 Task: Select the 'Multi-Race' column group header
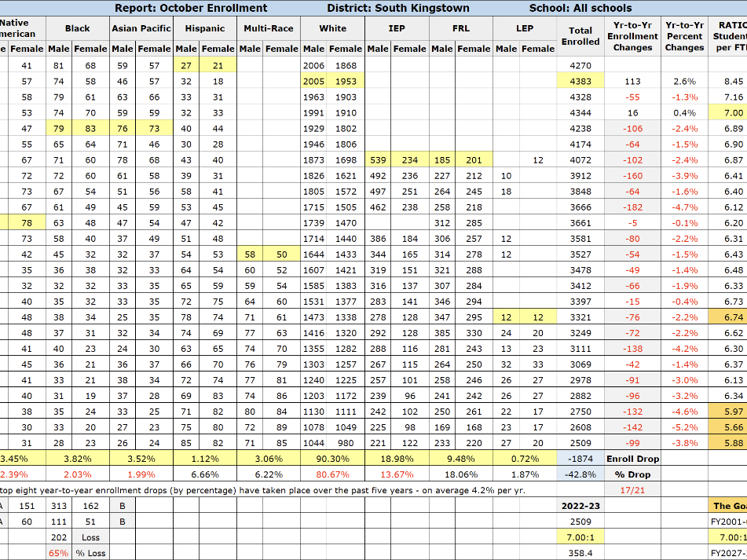(x=269, y=28)
